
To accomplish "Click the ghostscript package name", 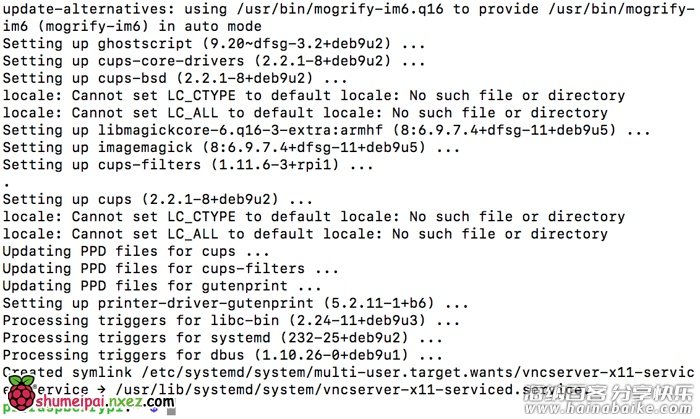I will tap(145, 44).
